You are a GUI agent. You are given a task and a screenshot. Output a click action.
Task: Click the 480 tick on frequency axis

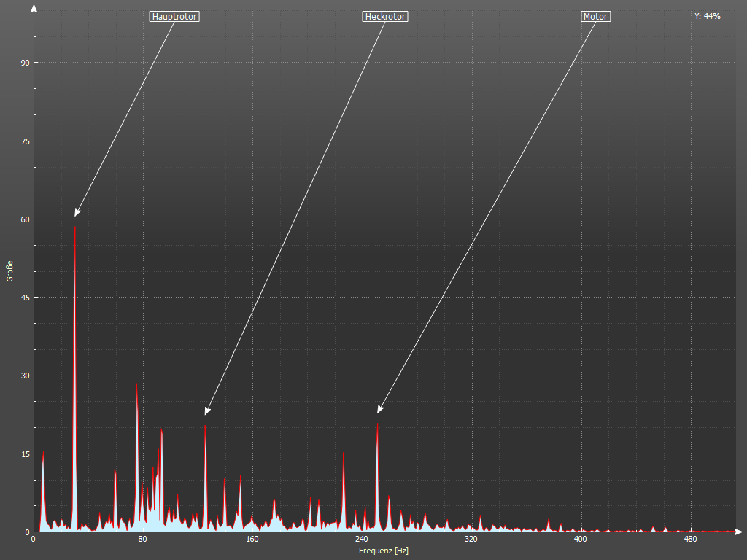(689, 540)
